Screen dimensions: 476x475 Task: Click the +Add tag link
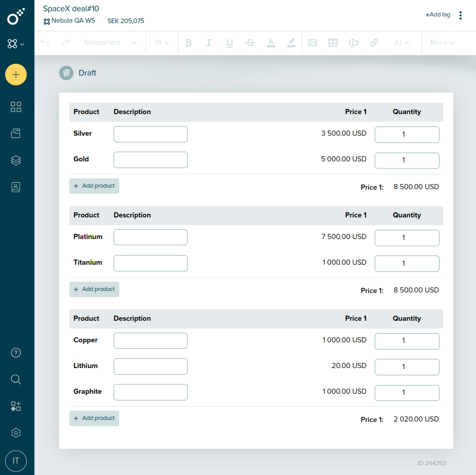coord(437,14)
